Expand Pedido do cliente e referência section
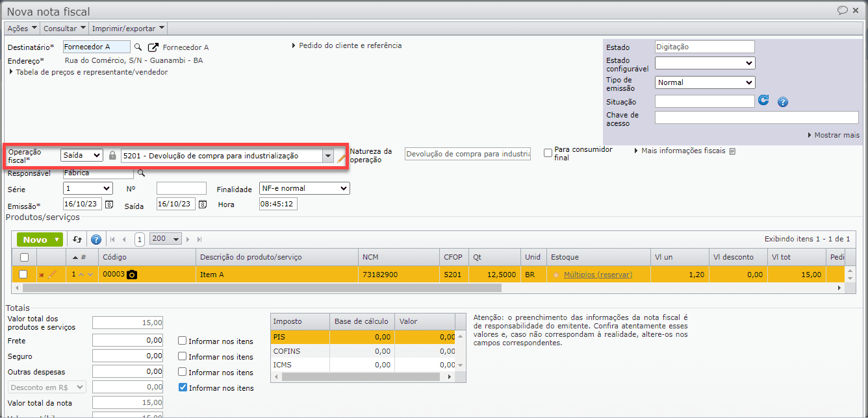868x418 pixels. 347,45
